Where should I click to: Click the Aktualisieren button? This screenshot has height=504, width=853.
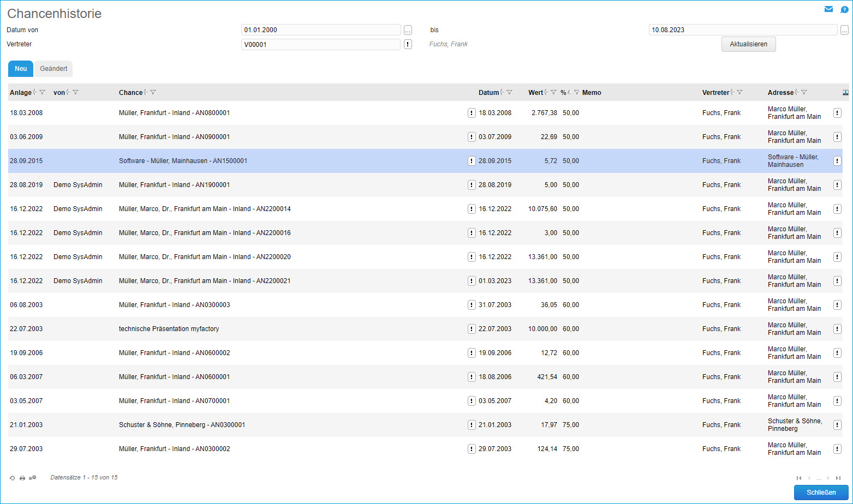pyautogui.click(x=748, y=44)
